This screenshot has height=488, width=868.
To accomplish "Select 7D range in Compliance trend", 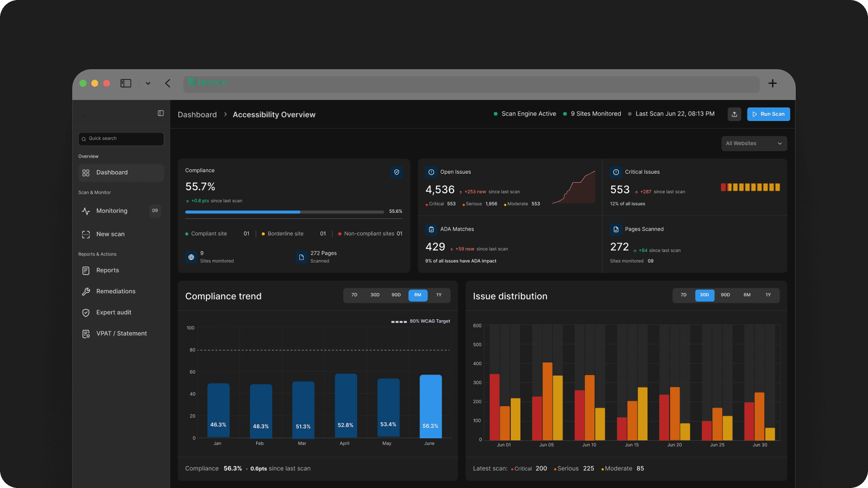I will pos(354,295).
